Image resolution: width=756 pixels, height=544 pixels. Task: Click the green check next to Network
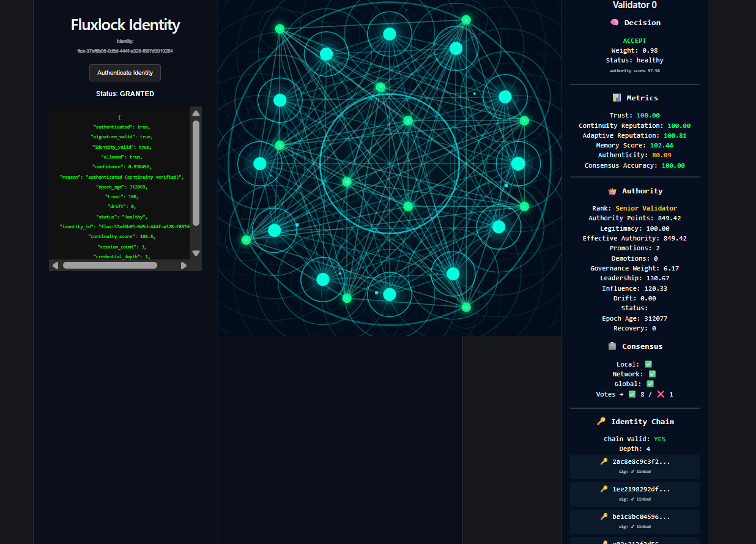point(652,374)
